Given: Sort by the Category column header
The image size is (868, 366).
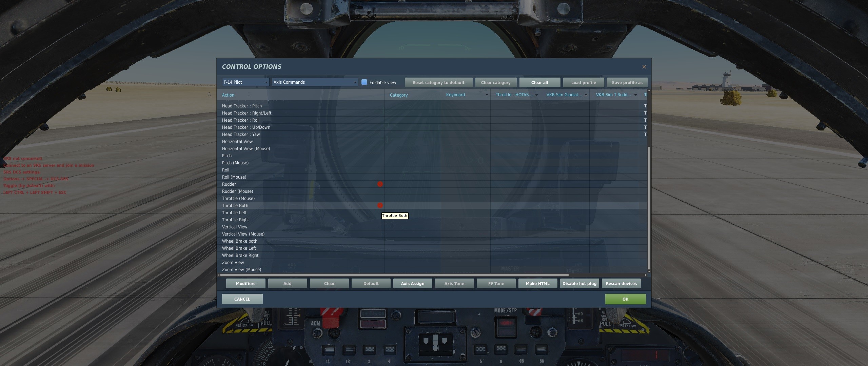Looking at the screenshot, I should click(x=413, y=95).
